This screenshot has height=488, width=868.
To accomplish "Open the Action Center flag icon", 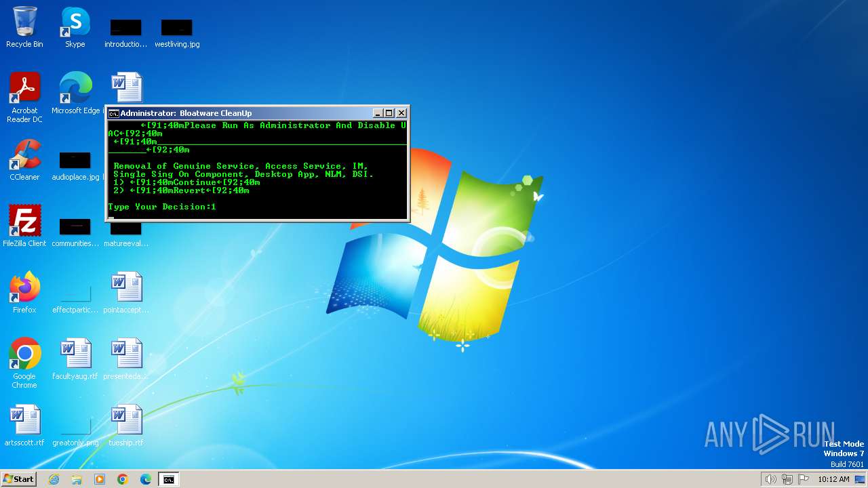I will [x=804, y=479].
